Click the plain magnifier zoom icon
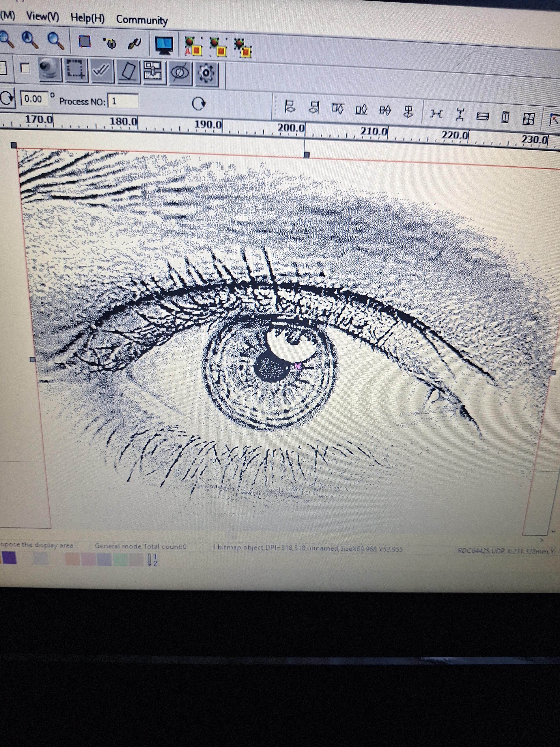Screen dimensions: 560x747 coord(56,41)
